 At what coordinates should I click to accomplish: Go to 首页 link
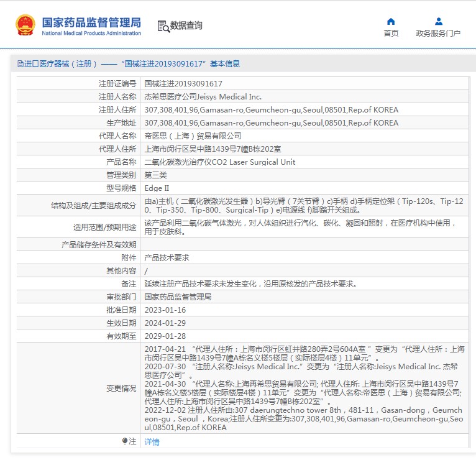391,33
